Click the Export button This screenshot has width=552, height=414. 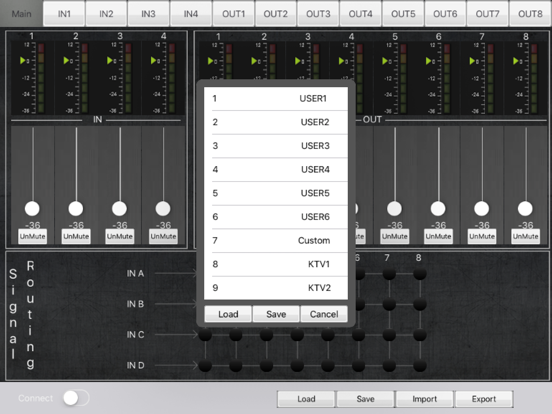point(484,399)
